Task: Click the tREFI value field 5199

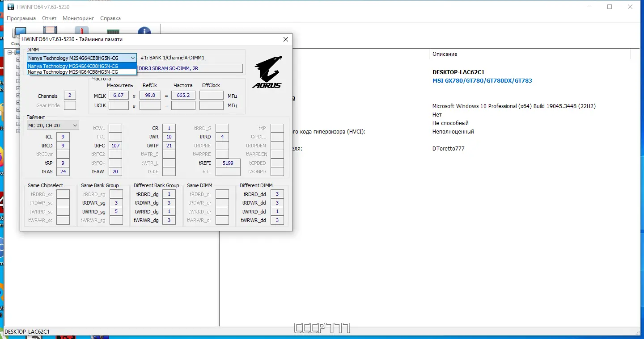Action: tap(228, 163)
